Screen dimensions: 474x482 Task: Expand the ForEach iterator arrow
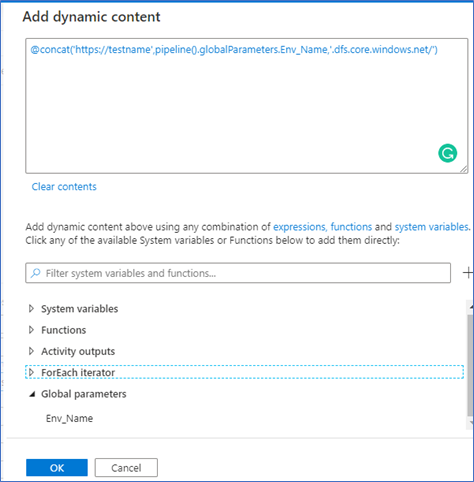[x=31, y=372]
